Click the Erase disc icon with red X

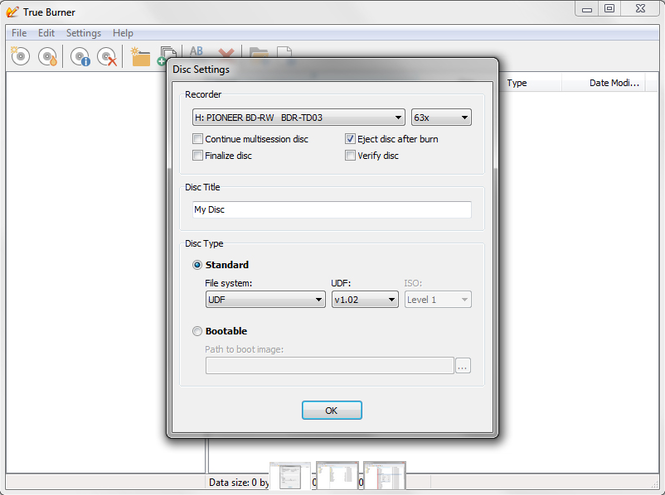(x=107, y=56)
